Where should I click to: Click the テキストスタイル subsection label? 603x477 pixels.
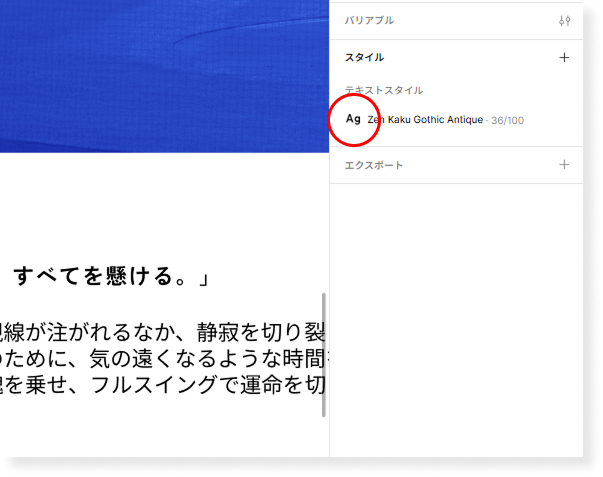pyautogui.click(x=383, y=90)
